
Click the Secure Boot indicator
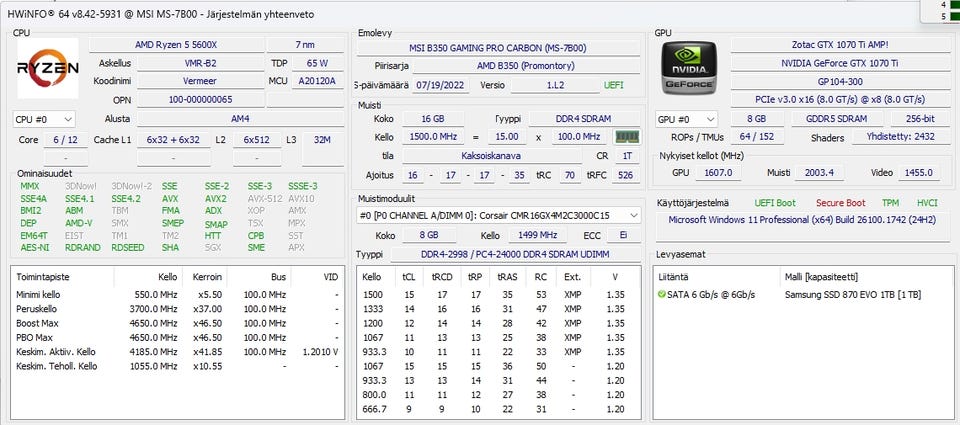tap(840, 203)
